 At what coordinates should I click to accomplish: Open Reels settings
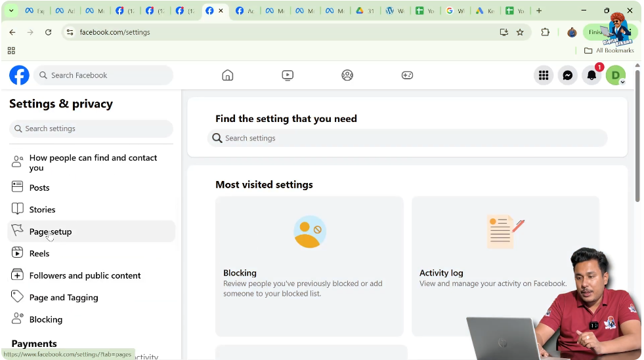91,253
